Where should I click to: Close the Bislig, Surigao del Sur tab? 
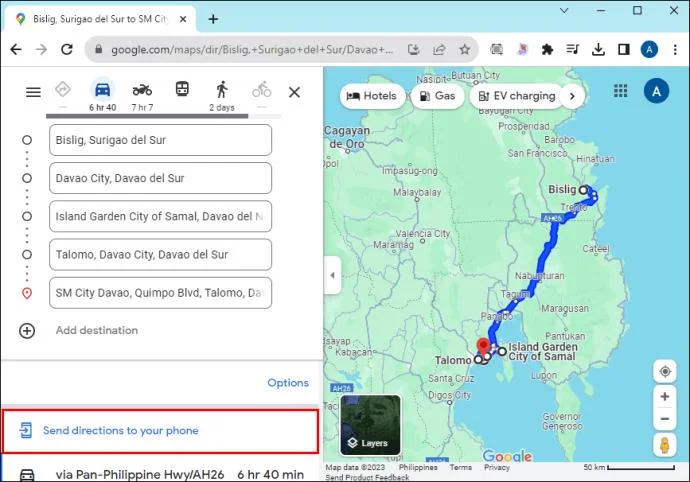pyautogui.click(x=183, y=19)
